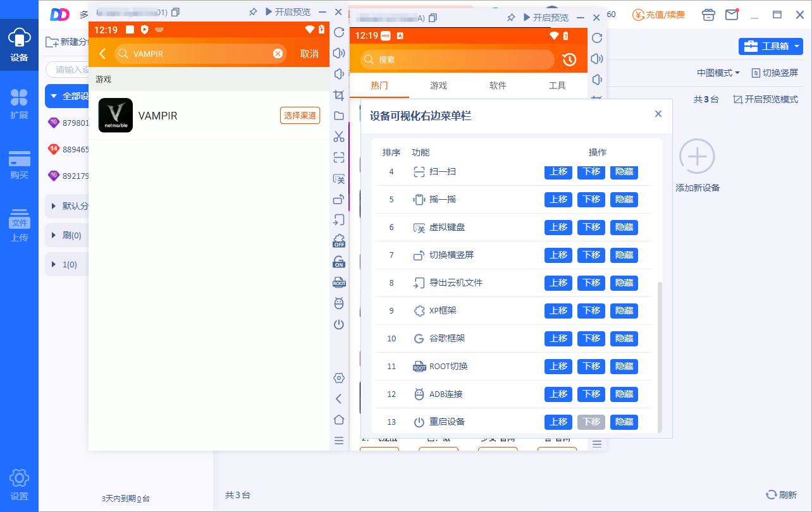Click 选择渠道 button for VAMPIR

pyautogui.click(x=300, y=116)
